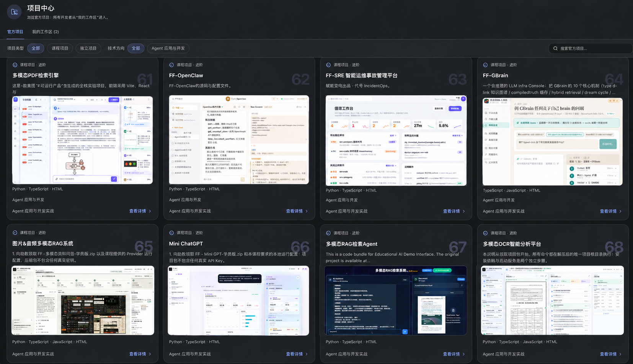
Task: Click the 多模态RAG检索Agent preview thumbnail
Action: 396,300
